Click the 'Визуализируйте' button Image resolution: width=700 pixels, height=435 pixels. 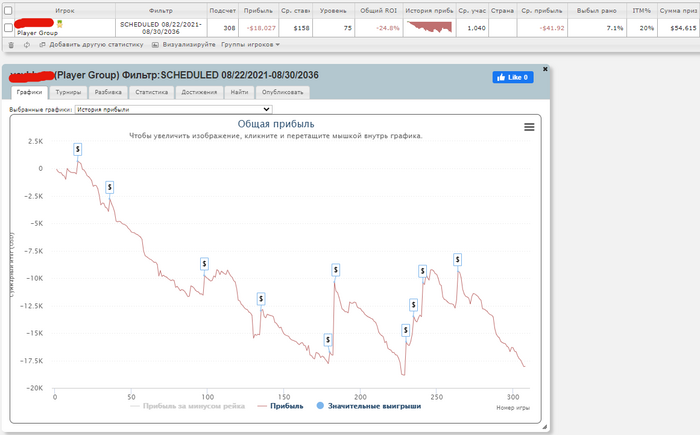click(183, 45)
